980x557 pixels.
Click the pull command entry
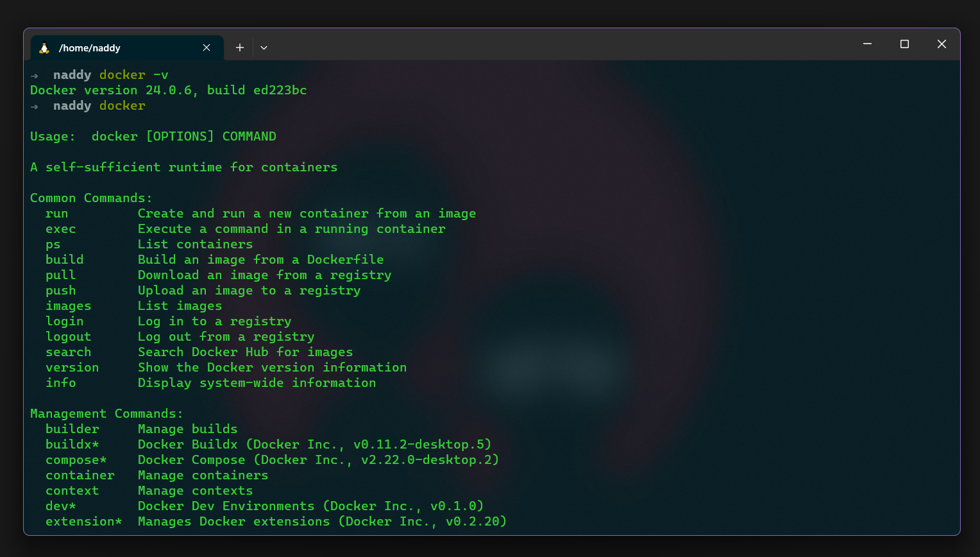pyautogui.click(x=60, y=275)
